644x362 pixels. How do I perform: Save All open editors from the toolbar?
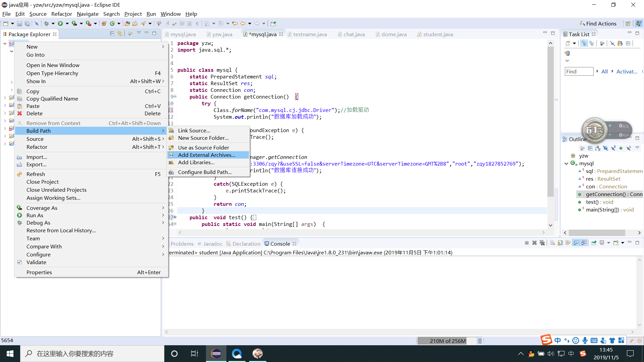27,23
